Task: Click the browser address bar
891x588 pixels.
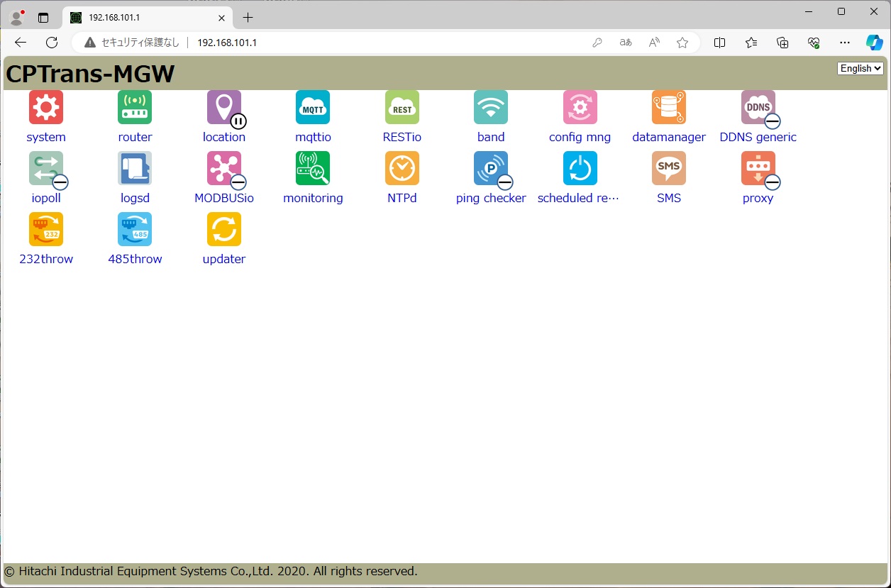Action: point(390,43)
